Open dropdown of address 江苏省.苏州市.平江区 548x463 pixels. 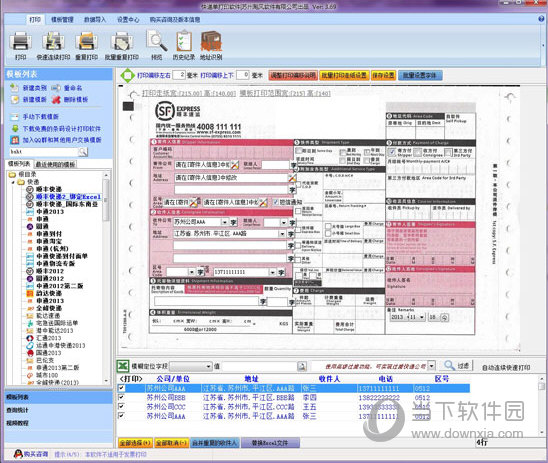282,234
